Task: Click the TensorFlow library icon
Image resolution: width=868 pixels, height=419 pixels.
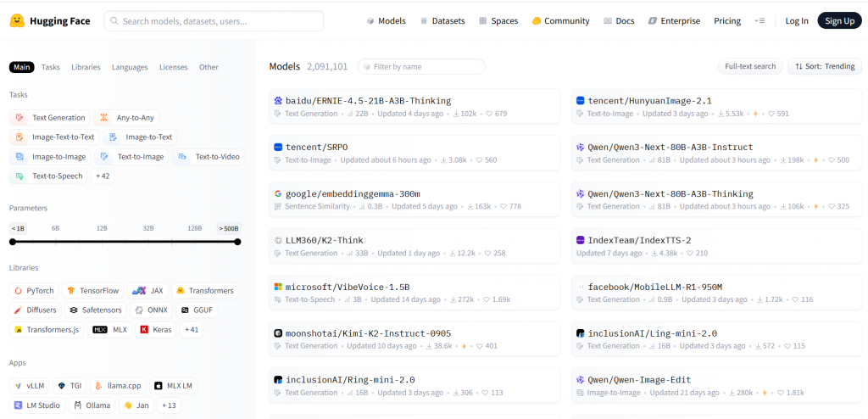Action: tap(71, 291)
